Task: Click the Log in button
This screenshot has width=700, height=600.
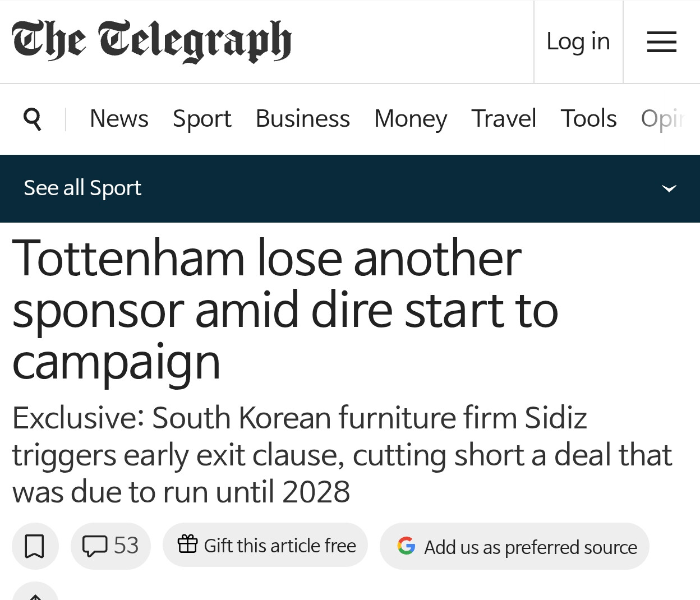Action: 578,41
